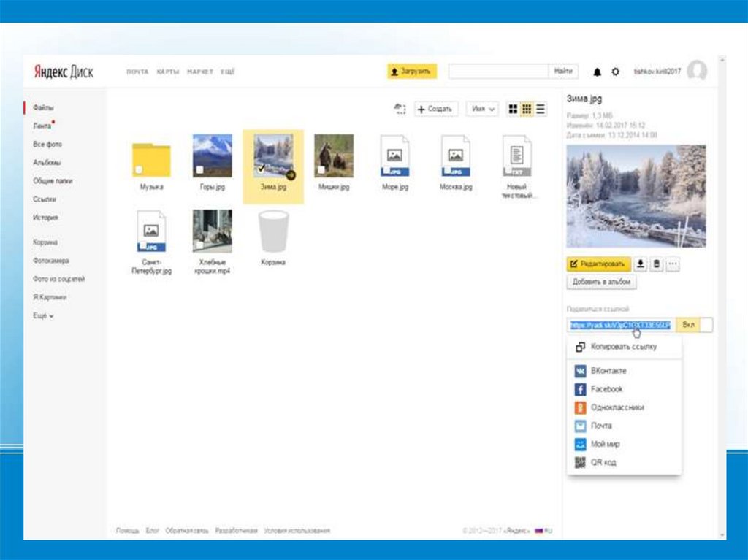Click the Яндекс Диск logo
This screenshot has height=560, width=748.
(x=64, y=72)
